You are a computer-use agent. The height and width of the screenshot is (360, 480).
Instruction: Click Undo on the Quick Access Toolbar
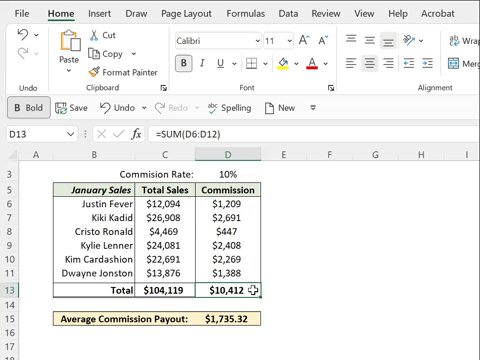tap(117, 108)
